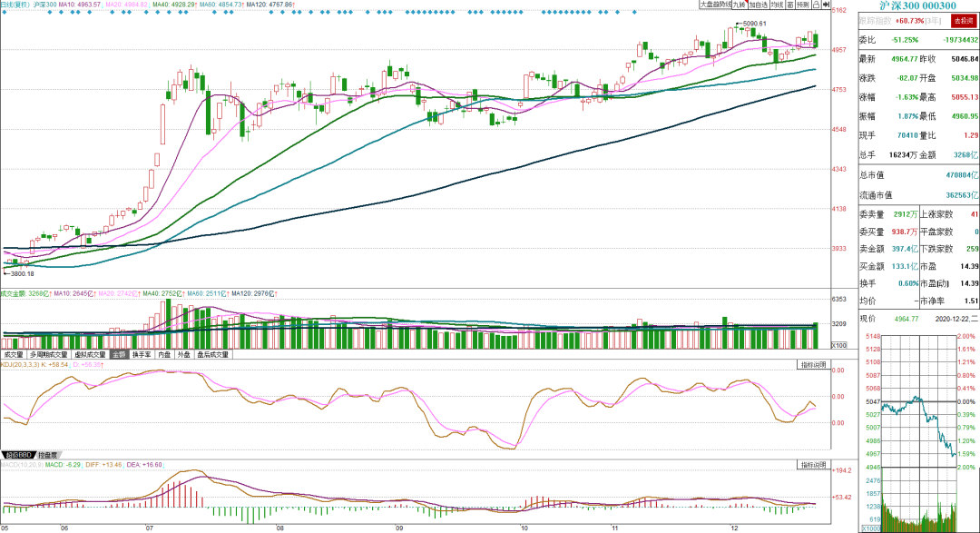The image size is (980, 533).
Task: Click the 九转 indicator button
Action: [x=740, y=5]
